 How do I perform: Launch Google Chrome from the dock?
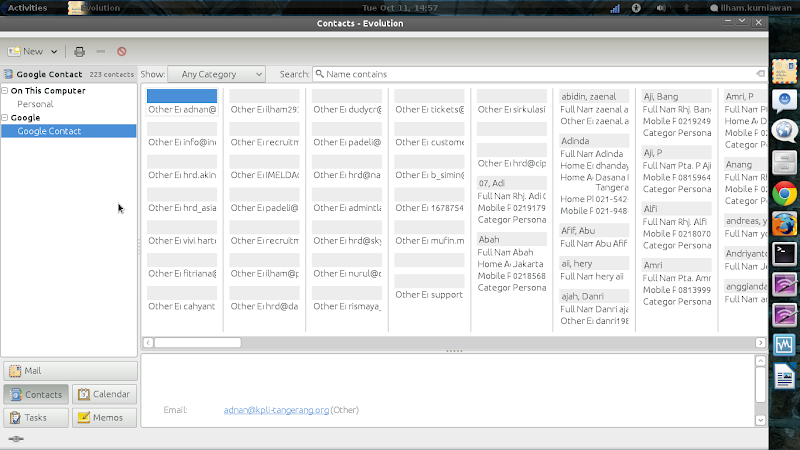(784, 194)
